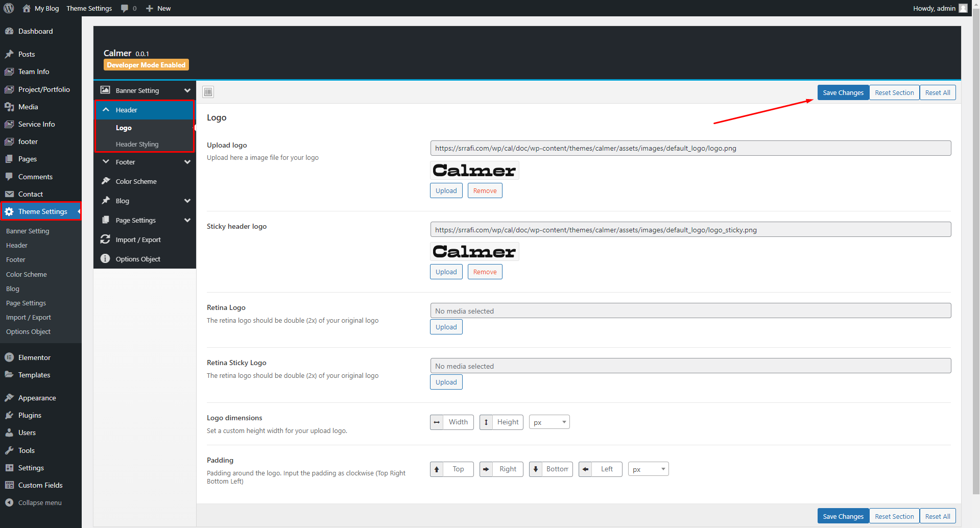Collapse the Header section chevron

coord(106,109)
